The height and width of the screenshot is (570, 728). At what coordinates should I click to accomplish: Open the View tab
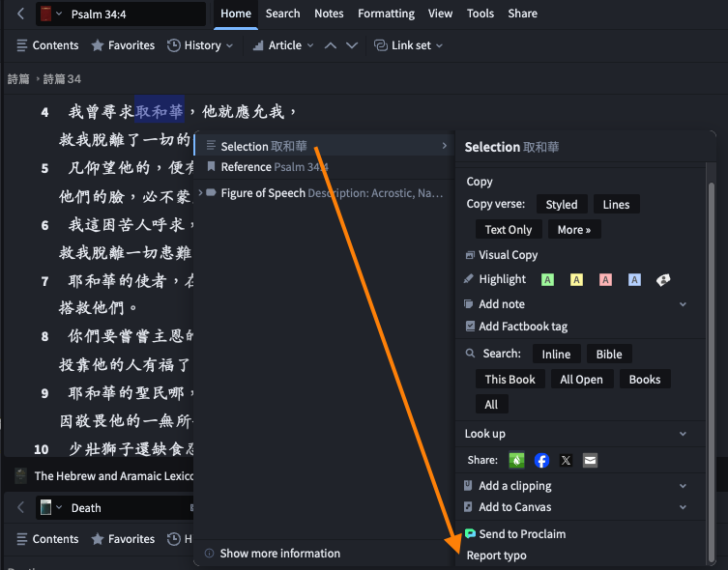(x=440, y=14)
